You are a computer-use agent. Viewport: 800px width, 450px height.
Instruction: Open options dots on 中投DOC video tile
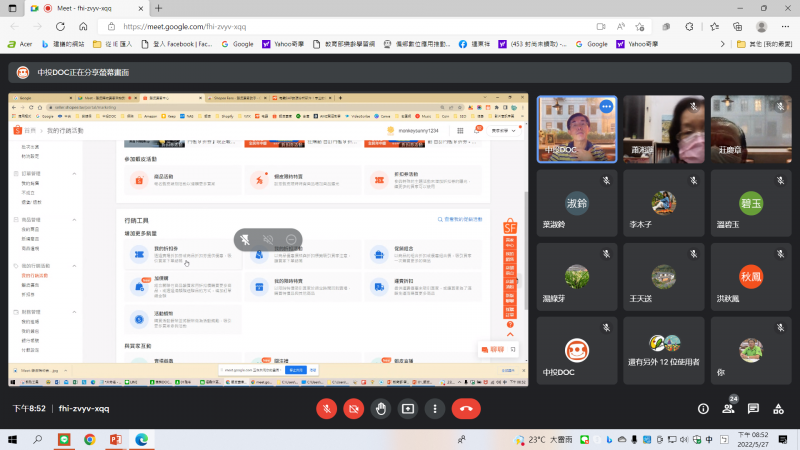coord(606,107)
